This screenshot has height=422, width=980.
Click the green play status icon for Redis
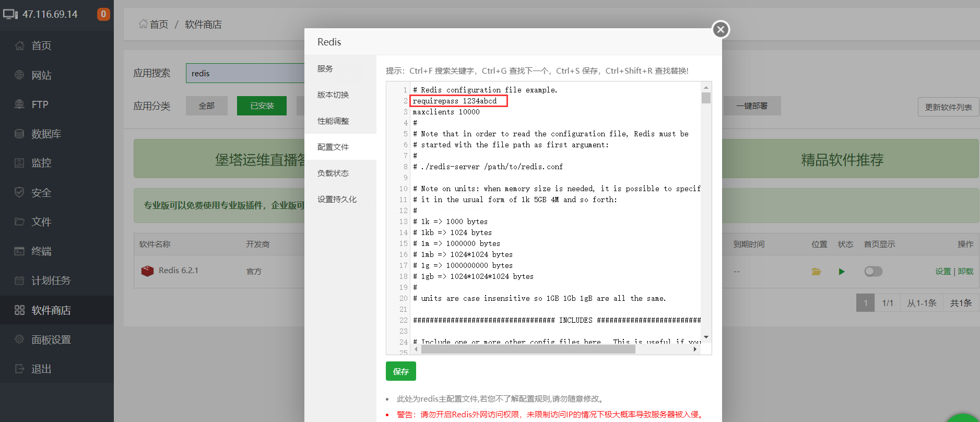point(842,272)
